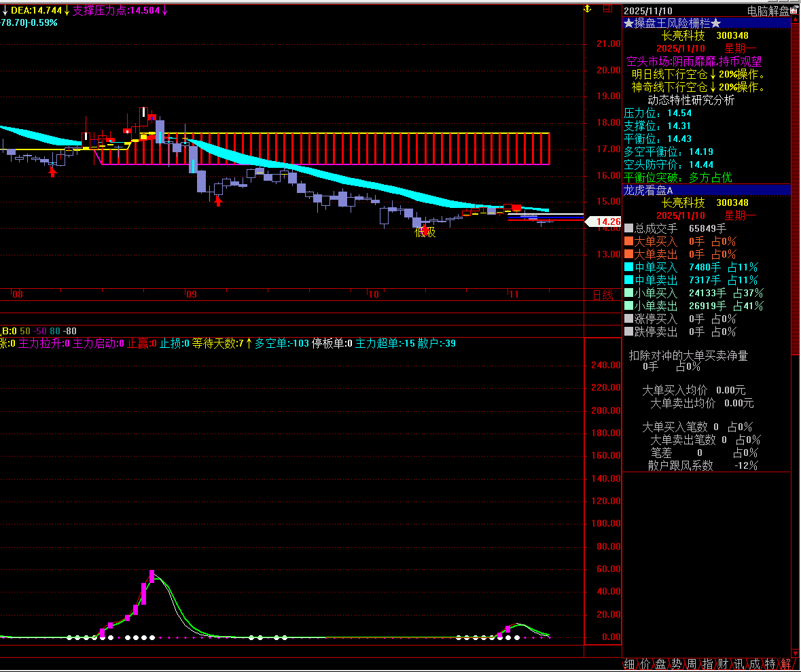Click the red up arrow signal near 09
Viewport: 801px width, 672px height.
[x=218, y=200]
